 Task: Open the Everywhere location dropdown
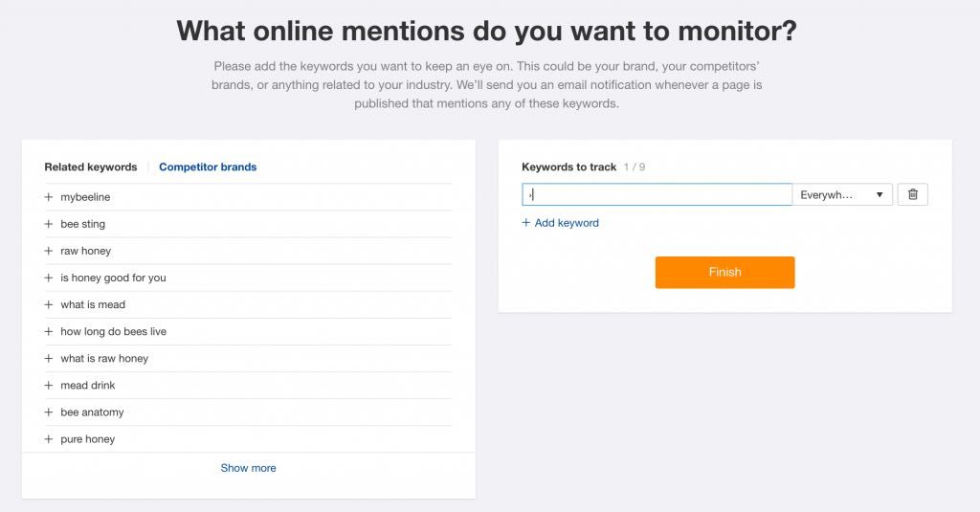[842, 194]
